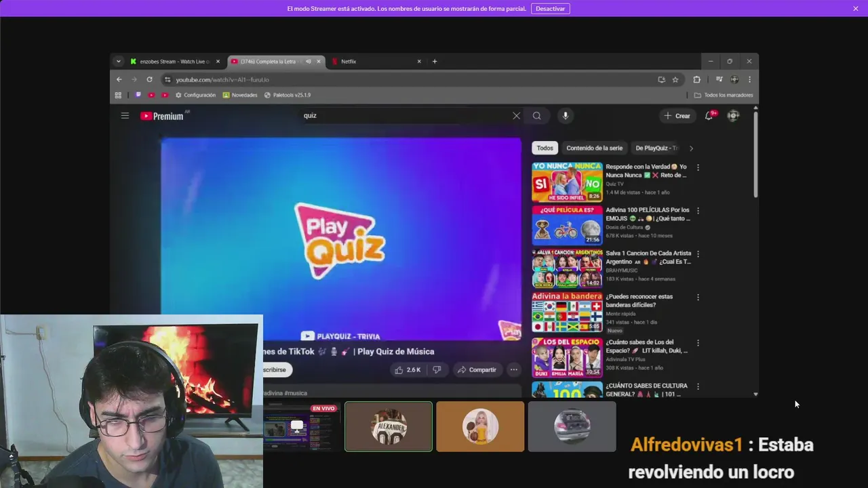This screenshot has width=868, height=488.
Task: Click Desactivar to disable Streamer mode
Action: click(x=550, y=9)
